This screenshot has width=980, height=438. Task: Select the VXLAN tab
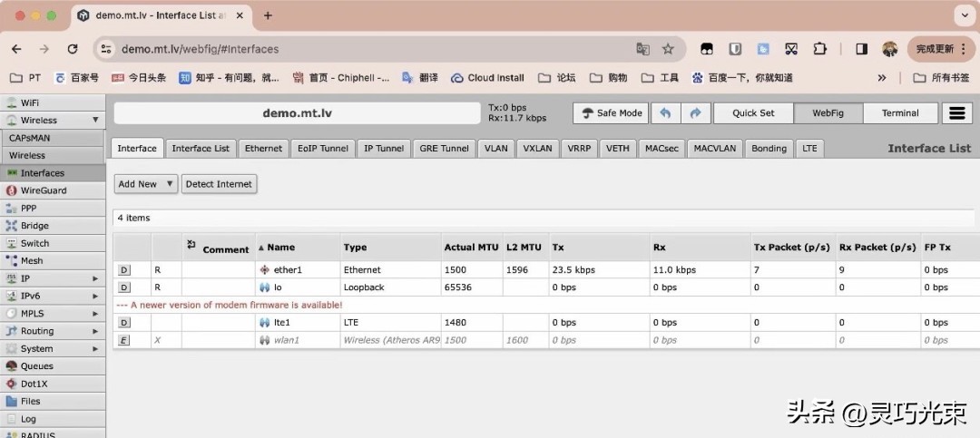click(x=537, y=148)
